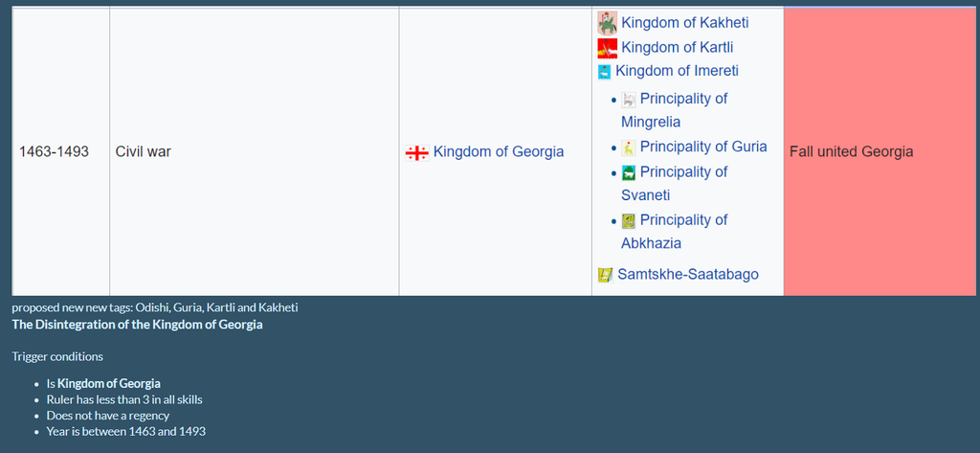The image size is (980, 453).
Task: Visit the Principality of Mingrelia link
Action: (675, 109)
